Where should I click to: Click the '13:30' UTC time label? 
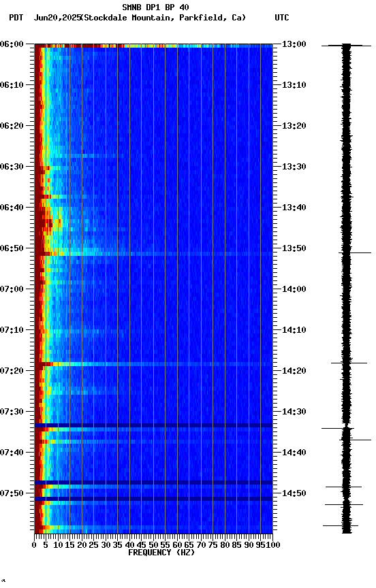pos(294,167)
